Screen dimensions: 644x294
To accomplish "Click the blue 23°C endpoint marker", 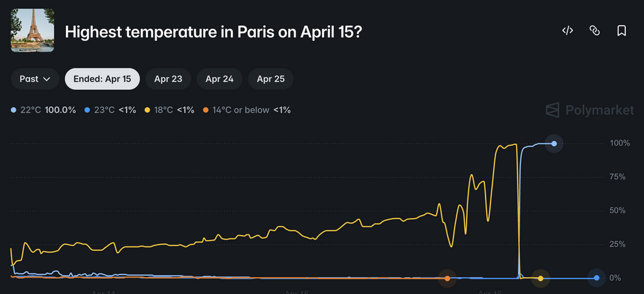I will (596, 278).
